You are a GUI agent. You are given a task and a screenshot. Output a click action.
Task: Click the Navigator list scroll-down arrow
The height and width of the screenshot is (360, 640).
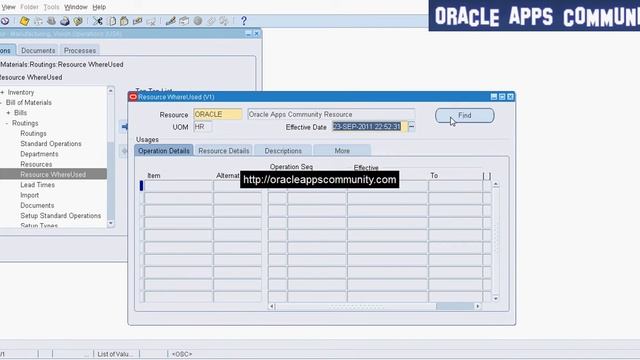pyautogui.click(x=111, y=223)
